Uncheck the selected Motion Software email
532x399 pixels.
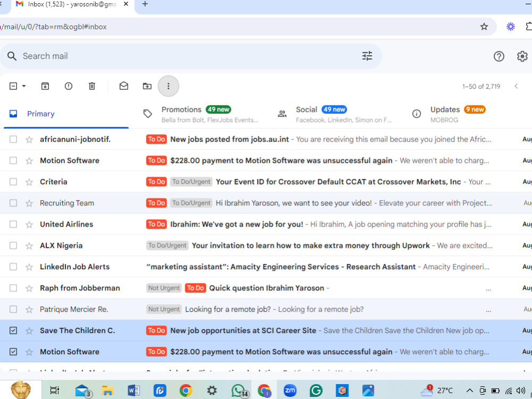pyautogui.click(x=13, y=352)
